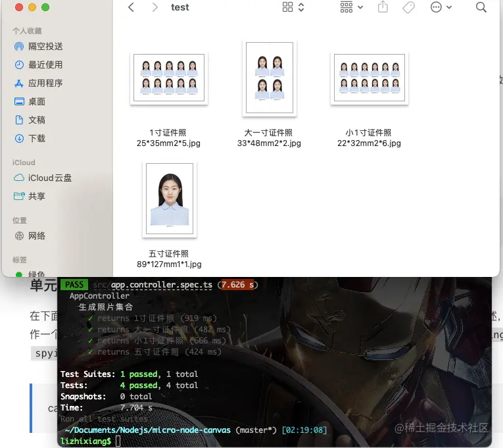Click 'returns 五寸证件照 (424 ms)' test line
Image resolution: width=503 pixels, height=448 pixels.
pos(155,352)
